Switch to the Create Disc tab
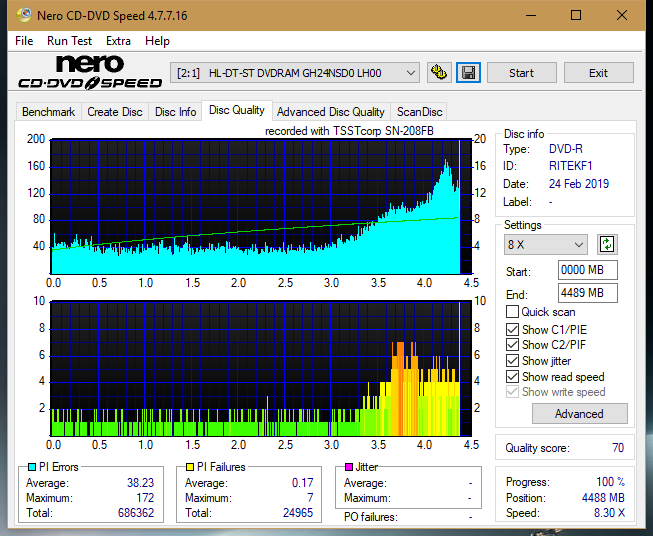Viewport: 653px width, 536px height. click(x=115, y=112)
